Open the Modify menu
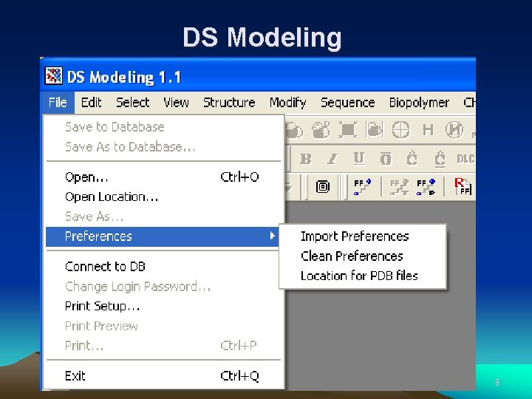Screen dimensions: 532x399 click(287, 103)
